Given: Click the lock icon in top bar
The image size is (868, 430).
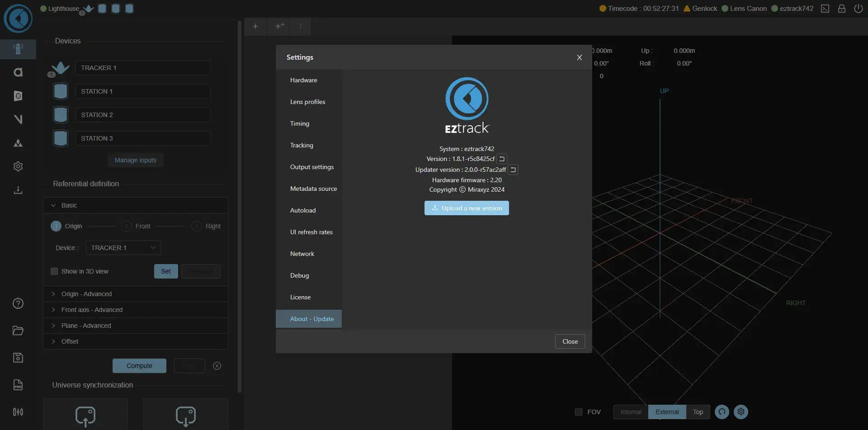Looking at the screenshot, I should [842, 9].
